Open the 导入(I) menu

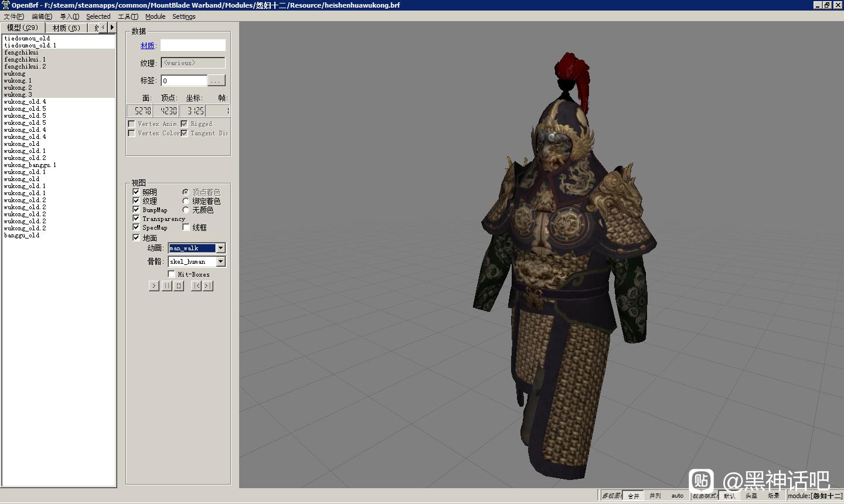pos(69,16)
